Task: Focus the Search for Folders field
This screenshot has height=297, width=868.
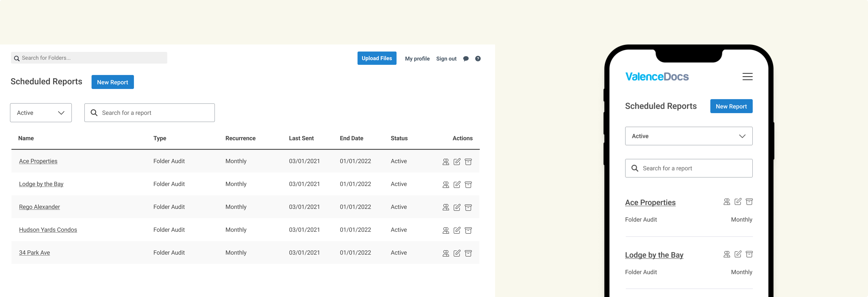Action: click(x=89, y=58)
